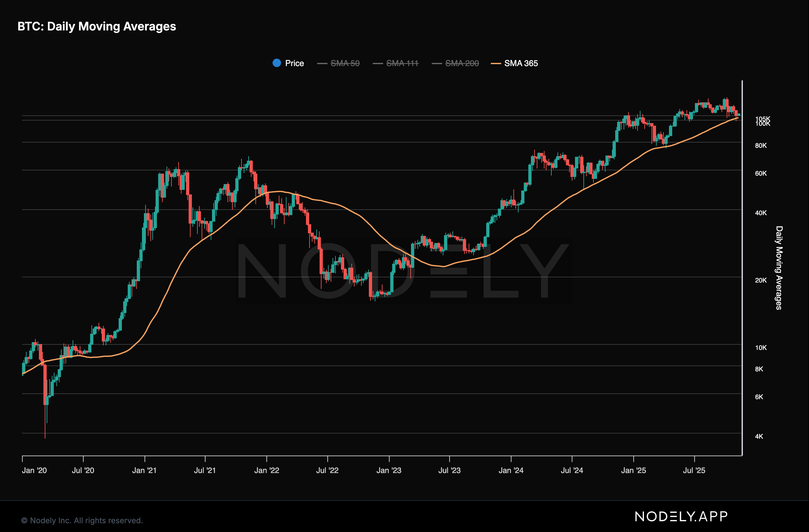Toggle the Price legend entry

[294, 63]
